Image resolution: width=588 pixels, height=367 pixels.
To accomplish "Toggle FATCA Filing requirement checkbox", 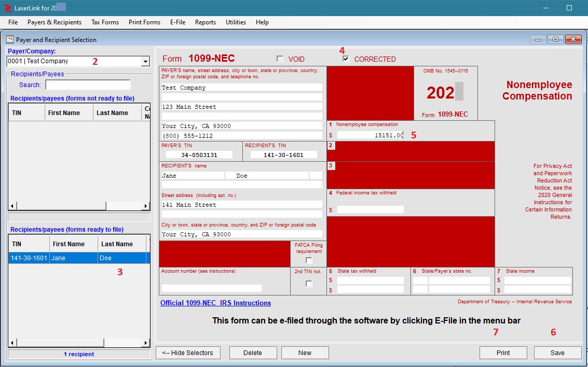I will (x=309, y=260).
